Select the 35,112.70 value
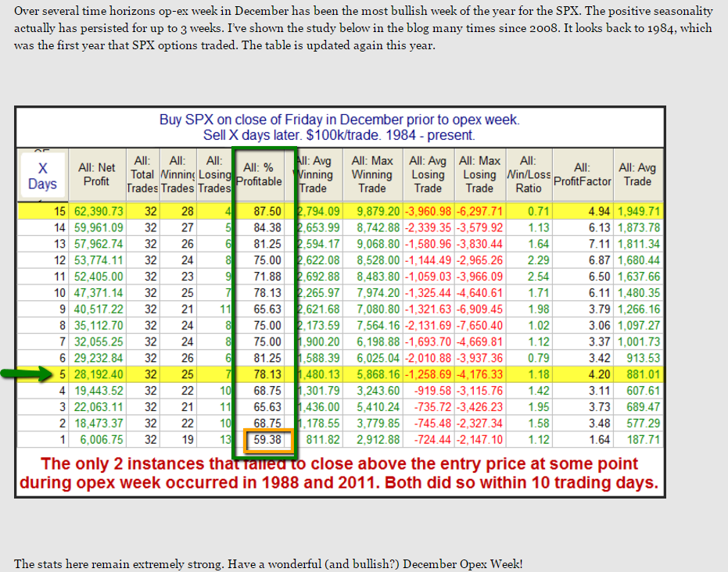The height and width of the screenshot is (572, 728). coord(99,326)
